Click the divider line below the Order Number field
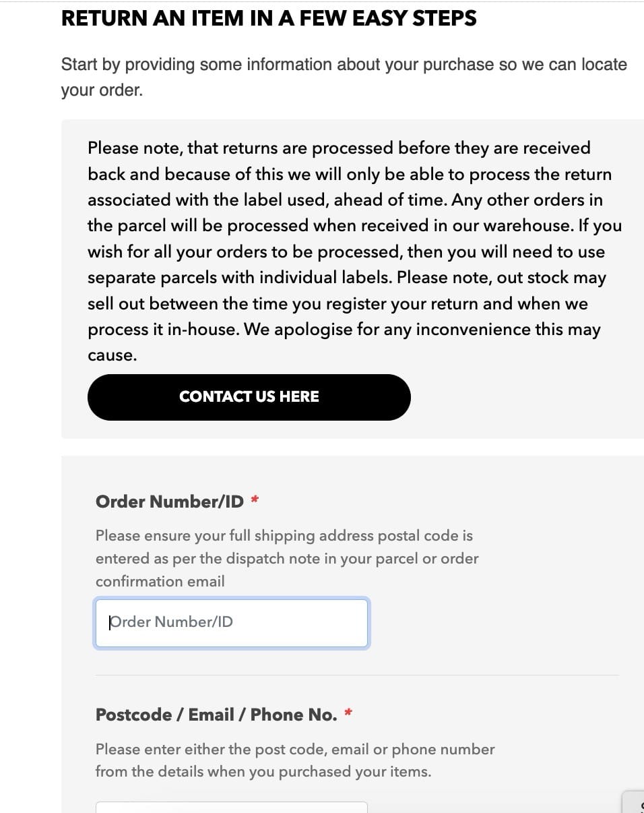The width and height of the screenshot is (644, 813). pyautogui.click(x=356, y=675)
